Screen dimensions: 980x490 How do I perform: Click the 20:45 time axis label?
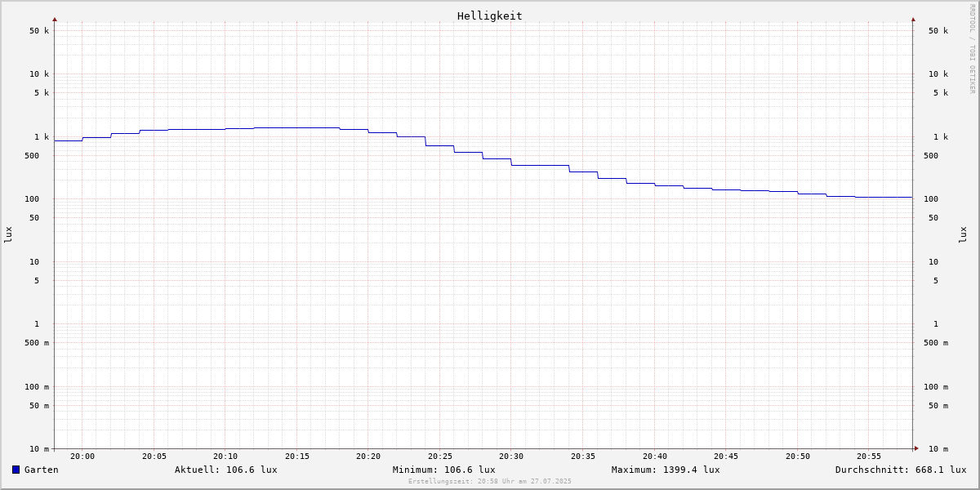726,457
